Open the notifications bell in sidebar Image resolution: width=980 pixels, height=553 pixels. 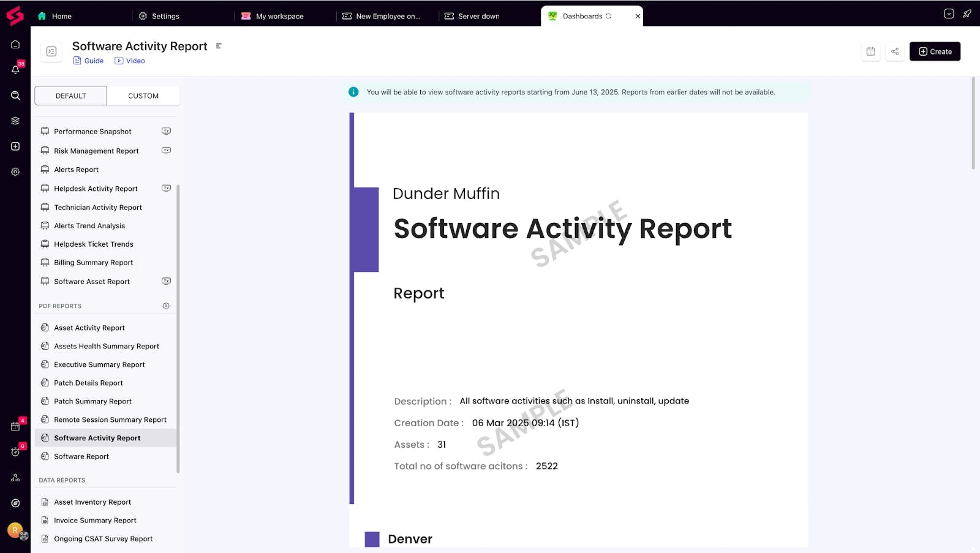click(x=15, y=69)
